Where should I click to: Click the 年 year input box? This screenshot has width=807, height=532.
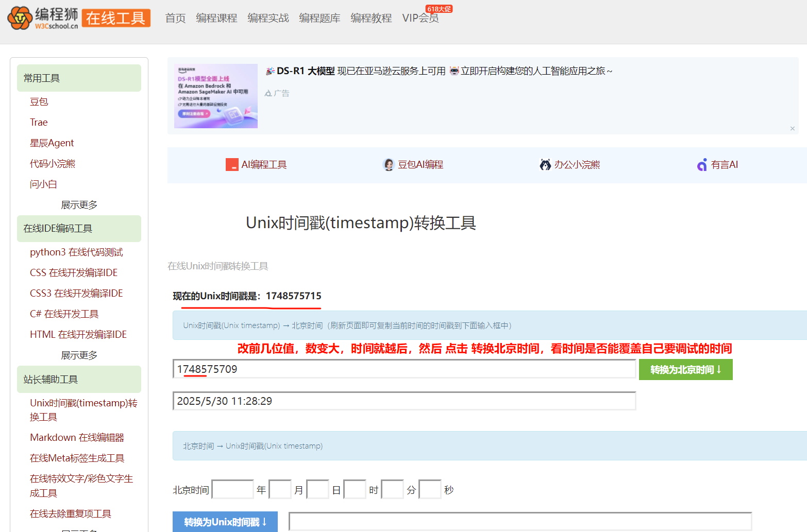[x=232, y=489]
